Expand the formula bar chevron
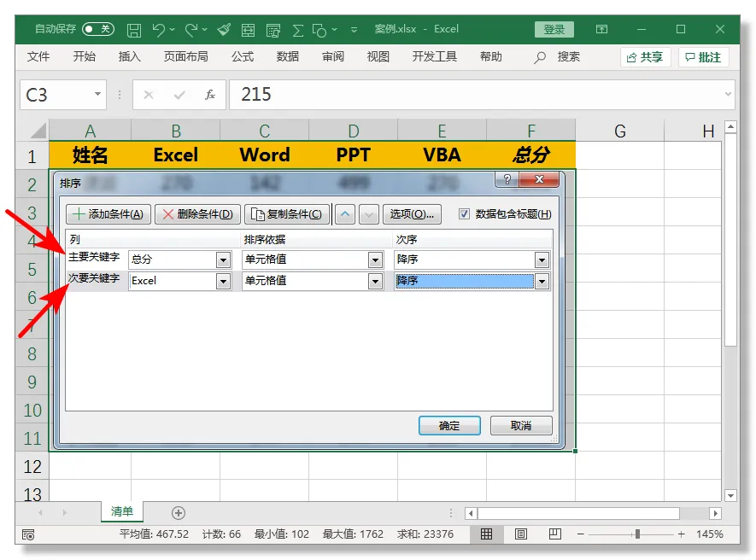This screenshot has height=560, width=756. 728,94
